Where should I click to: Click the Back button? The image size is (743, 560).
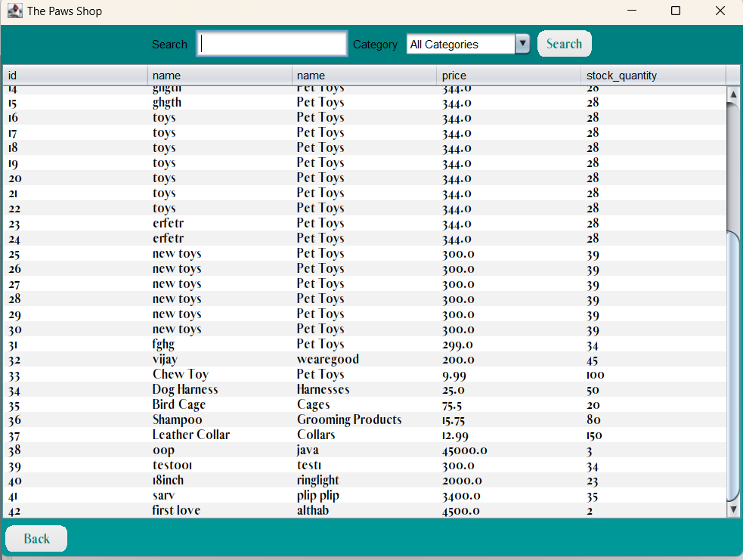tap(36, 538)
